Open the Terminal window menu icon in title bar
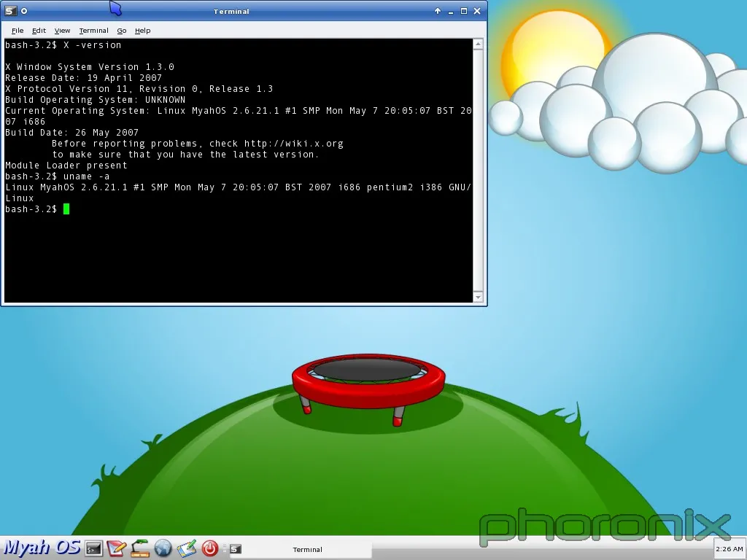 [x=10, y=11]
